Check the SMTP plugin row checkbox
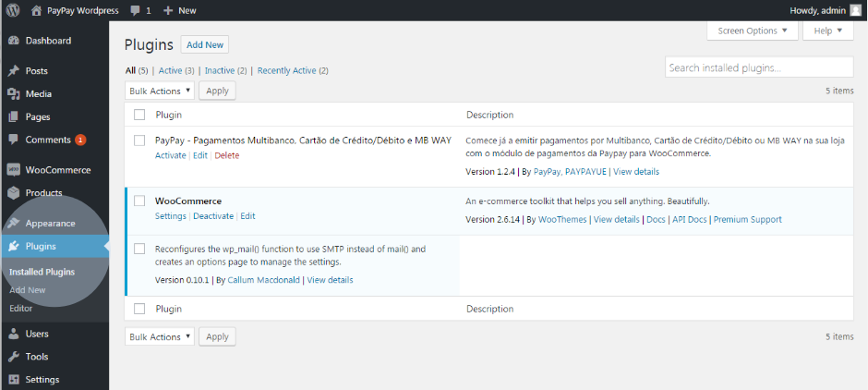The width and height of the screenshot is (868, 390). pyautogui.click(x=139, y=249)
